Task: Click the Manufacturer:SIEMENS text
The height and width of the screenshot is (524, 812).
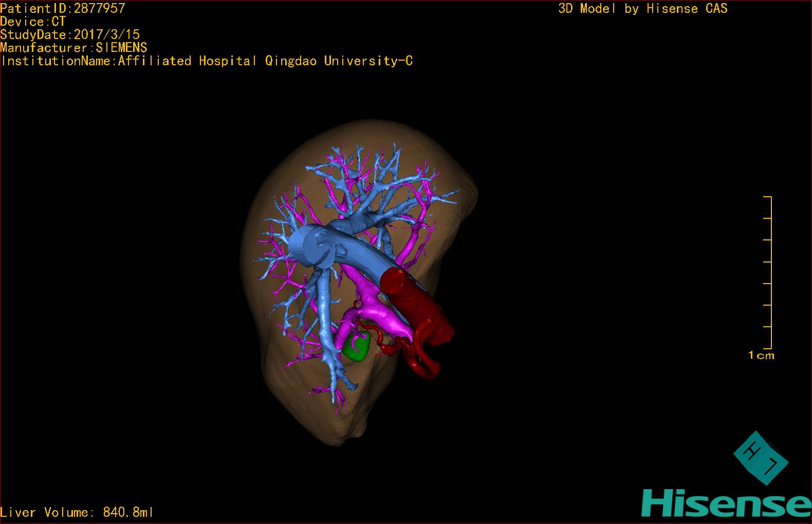Action: (x=73, y=48)
